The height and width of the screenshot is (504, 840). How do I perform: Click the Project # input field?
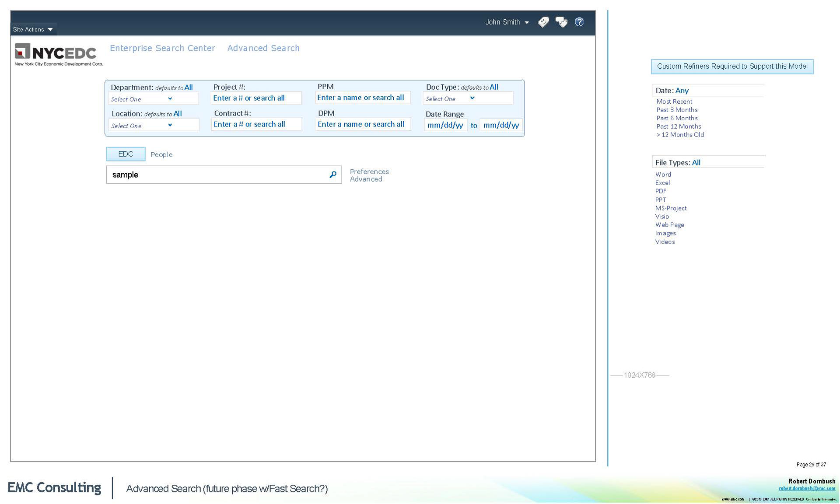[256, 98]
